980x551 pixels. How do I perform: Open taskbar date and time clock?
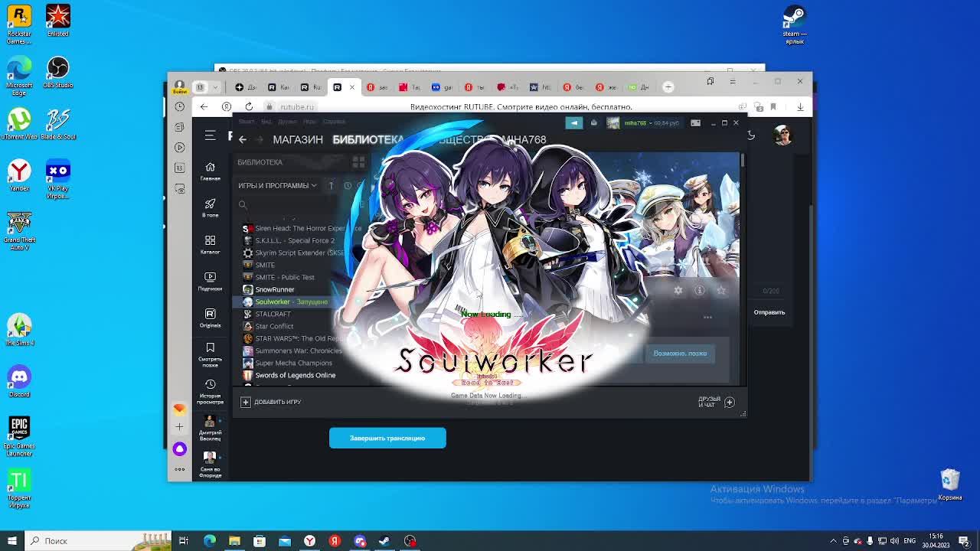tap(936, 541)
